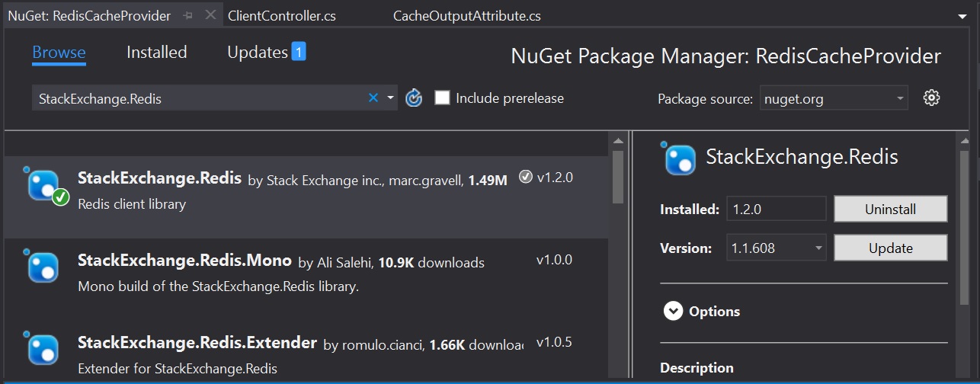Click the Update button

[x=891, y=248]
